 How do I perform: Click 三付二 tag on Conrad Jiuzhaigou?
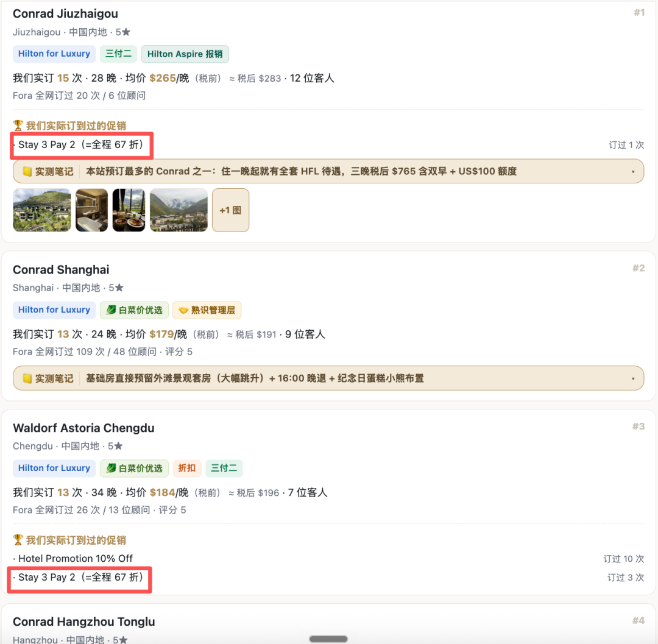[118, 54]
